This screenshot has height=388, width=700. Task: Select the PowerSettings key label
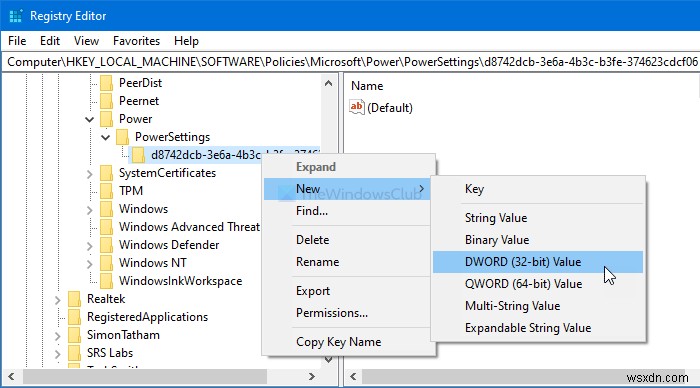coord(172,137)
